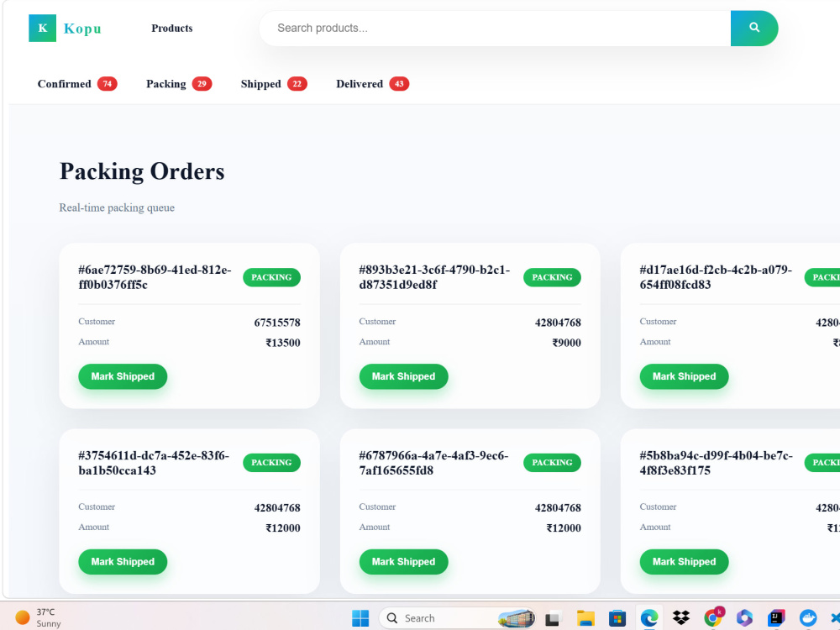Click amount ₹13500

click(283, 343)
